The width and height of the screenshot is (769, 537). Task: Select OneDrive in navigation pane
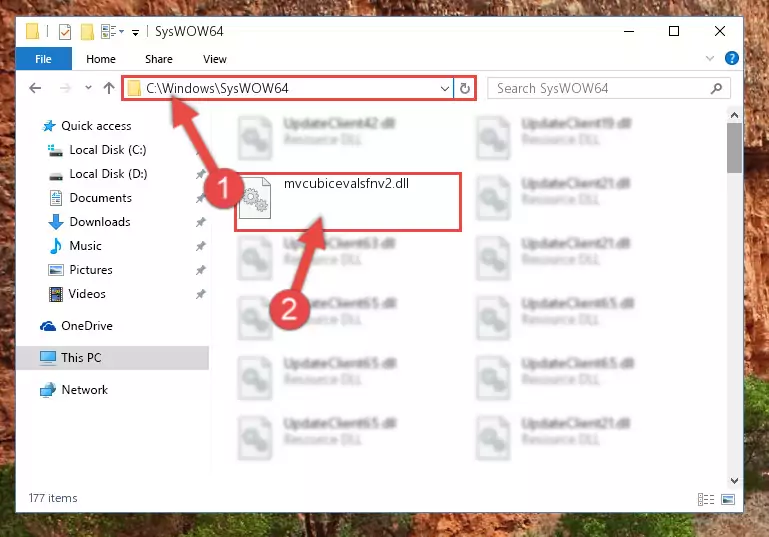click(x=87, y=326)
